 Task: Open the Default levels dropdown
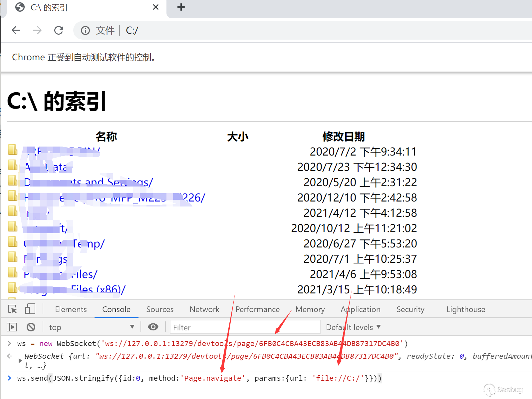point(353,327)
